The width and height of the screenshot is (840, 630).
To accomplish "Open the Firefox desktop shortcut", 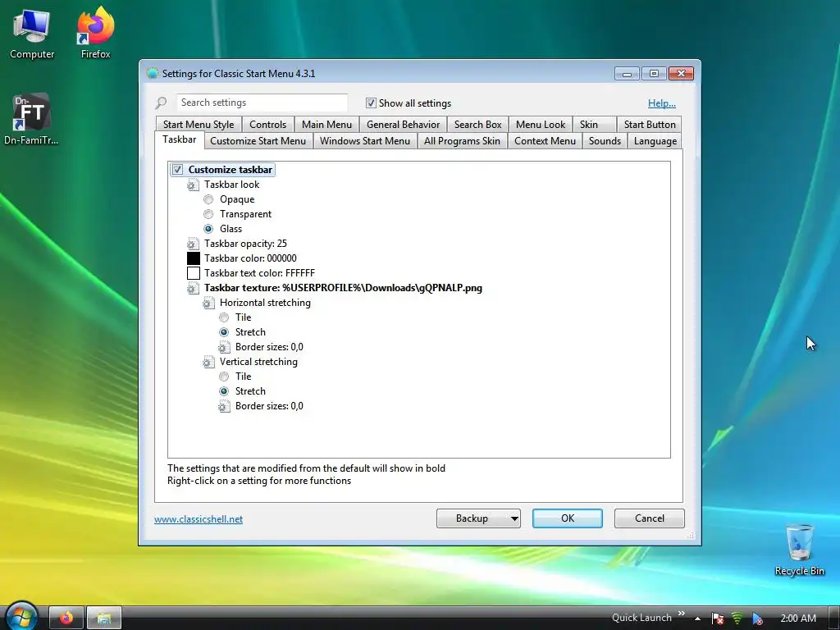I will pyautogui.click(x=95, y=34).
